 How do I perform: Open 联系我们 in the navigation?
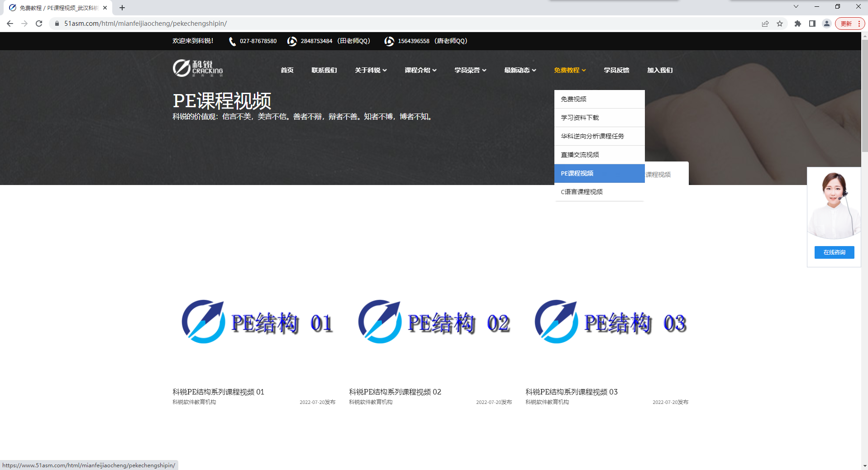click(324, 70)
